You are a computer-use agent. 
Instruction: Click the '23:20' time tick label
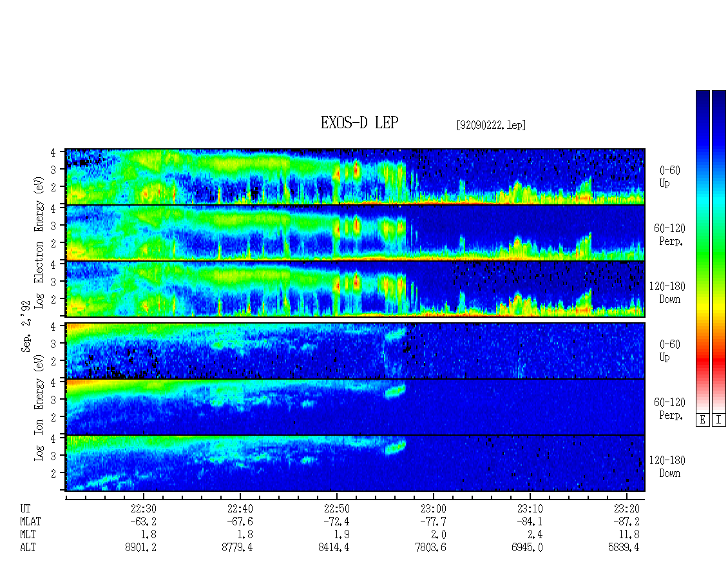(x=626, y=509)
